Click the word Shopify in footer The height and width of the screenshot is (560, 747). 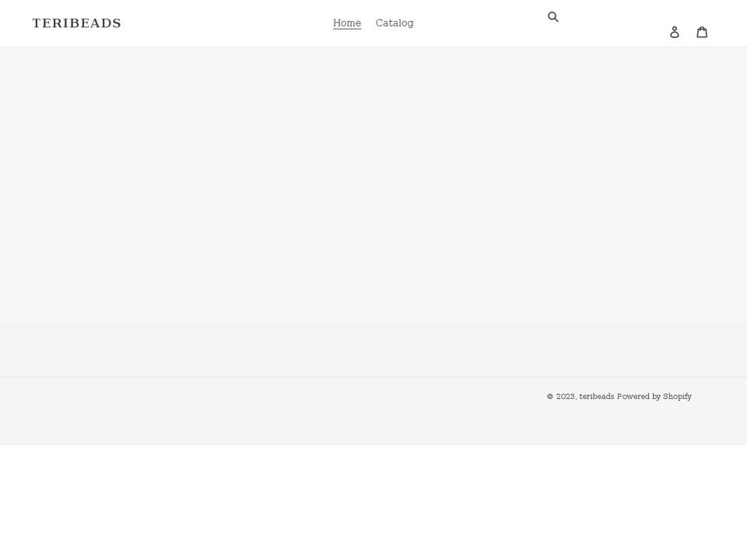pos(677,397)
